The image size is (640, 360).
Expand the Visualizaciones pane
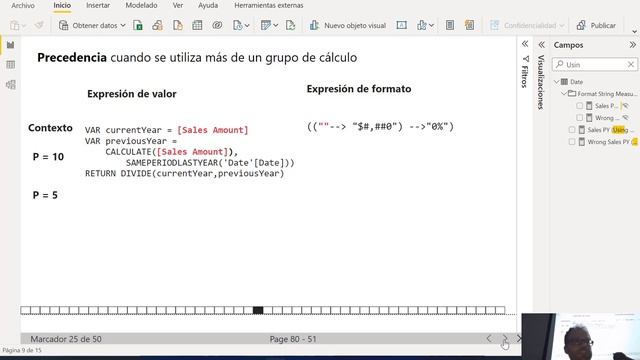(x=541, y=44)
